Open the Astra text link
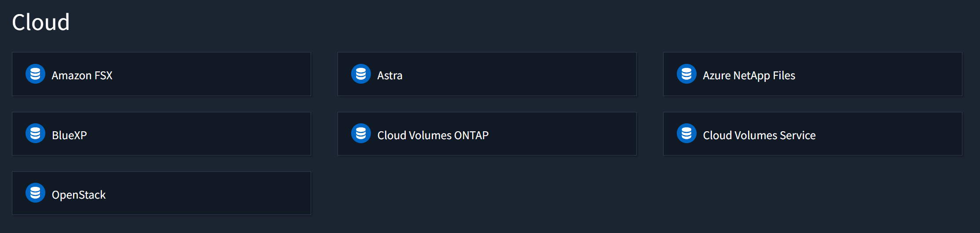The width and height of the screenshot is (980, 233). (389, 75)
